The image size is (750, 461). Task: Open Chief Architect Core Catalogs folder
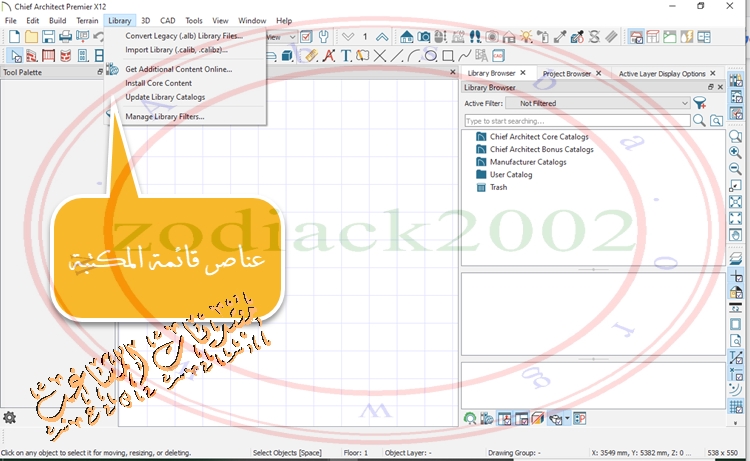click(539, 137)
